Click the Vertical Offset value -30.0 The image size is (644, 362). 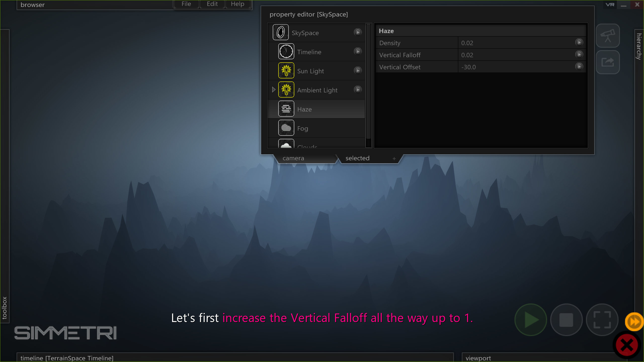point(469,67)
